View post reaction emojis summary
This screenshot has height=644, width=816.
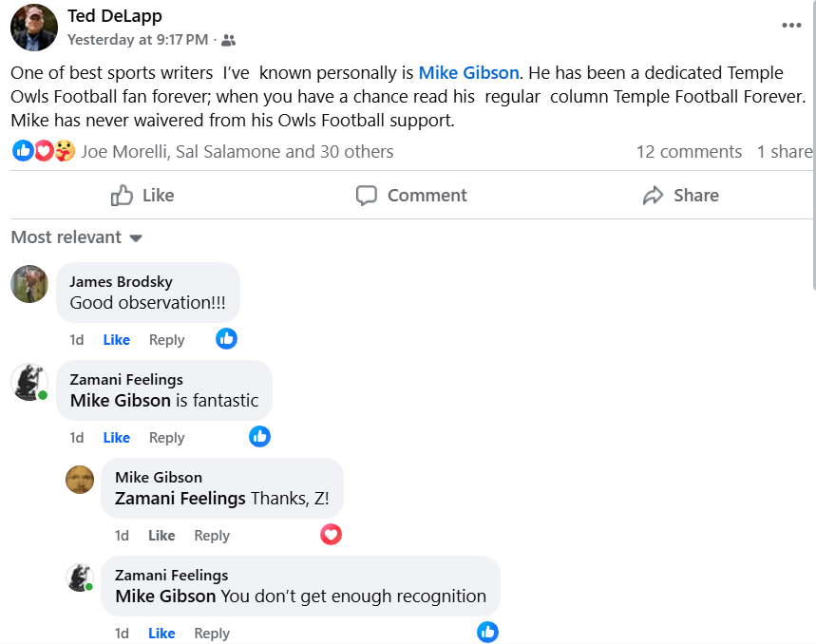click(x=44, y=151)
